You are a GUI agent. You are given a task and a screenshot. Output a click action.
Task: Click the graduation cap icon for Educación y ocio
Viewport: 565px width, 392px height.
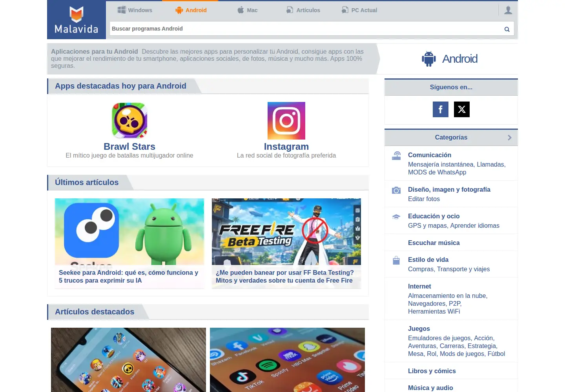[x=396, y=217]
